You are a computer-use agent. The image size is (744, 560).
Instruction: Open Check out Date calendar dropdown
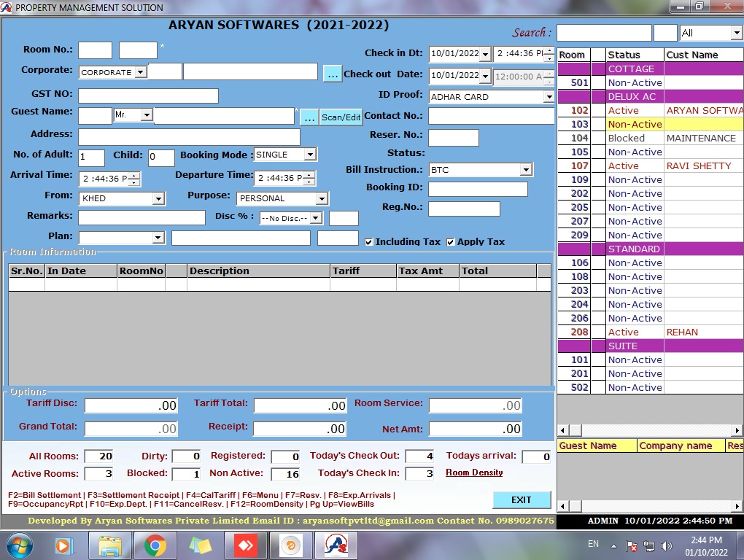click(485, 76)
